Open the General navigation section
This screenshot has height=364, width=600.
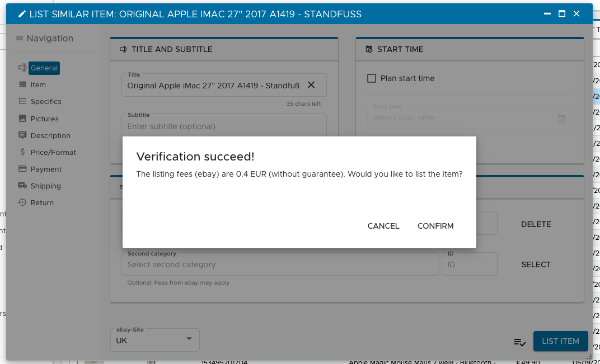(x=44, y=68)
